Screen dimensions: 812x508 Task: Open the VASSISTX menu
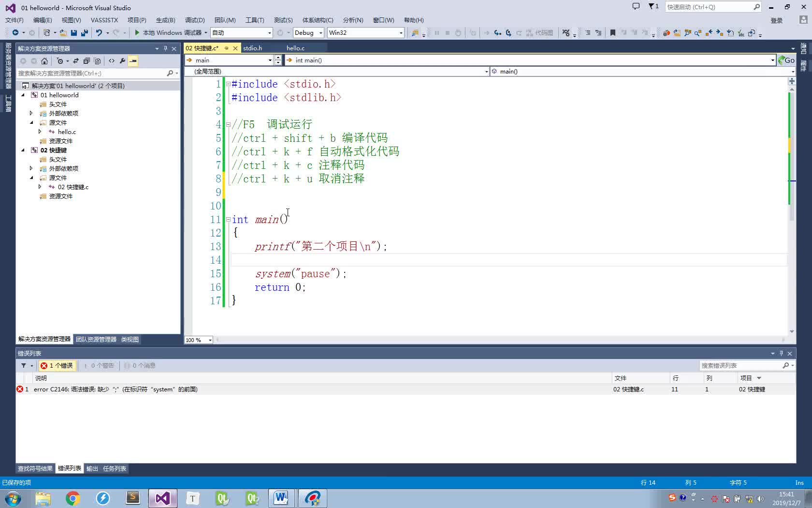104,20
